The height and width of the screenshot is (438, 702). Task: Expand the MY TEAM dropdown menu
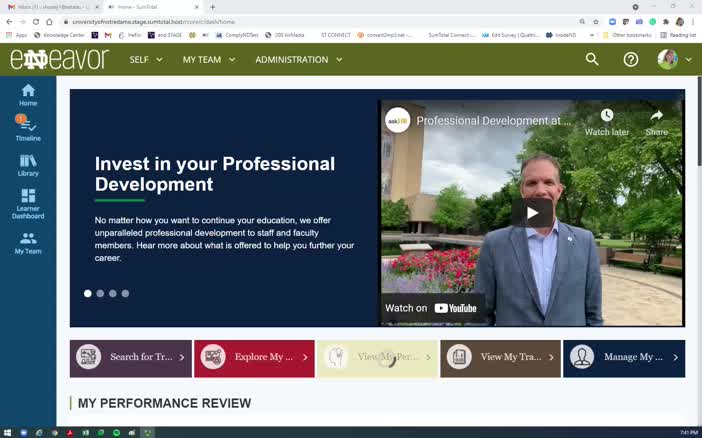[208, 59]
